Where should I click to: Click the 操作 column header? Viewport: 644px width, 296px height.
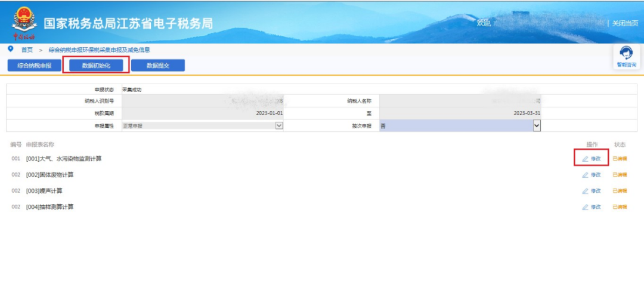pyautogui.click(x=592, y=144)
